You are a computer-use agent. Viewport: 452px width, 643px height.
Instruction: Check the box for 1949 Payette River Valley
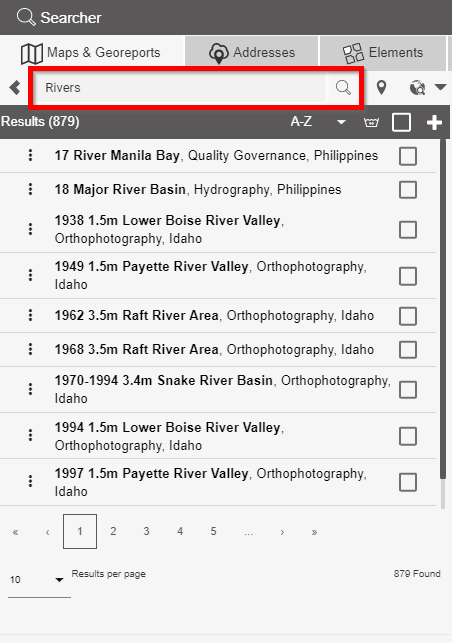point(408,276)
